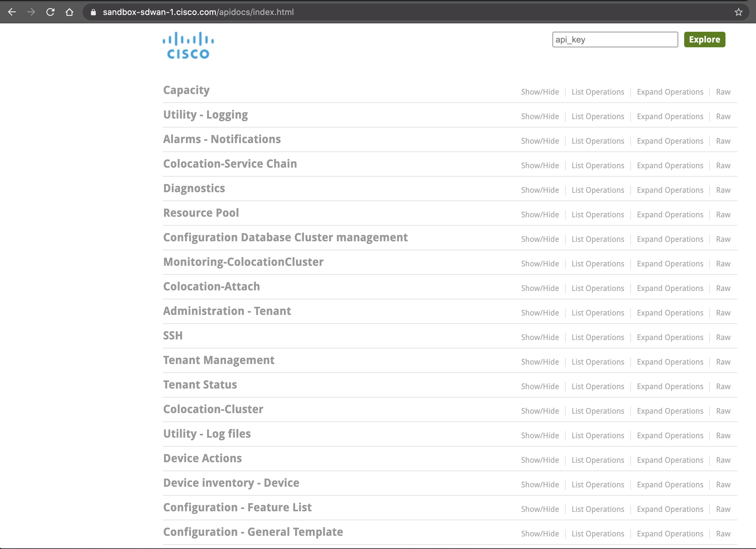
Task: Open the Configuration Database Cluster management heading
Action: (x=285, y=237)
